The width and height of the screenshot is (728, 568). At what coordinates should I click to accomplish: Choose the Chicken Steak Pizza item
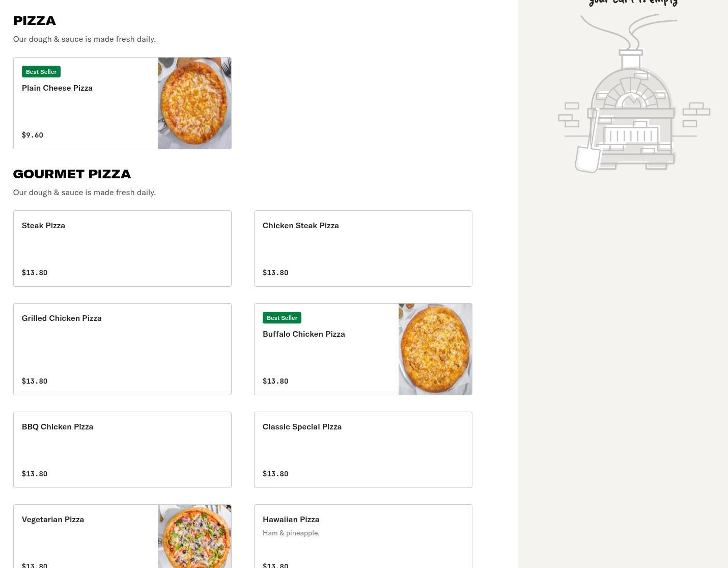click(363, 249)
